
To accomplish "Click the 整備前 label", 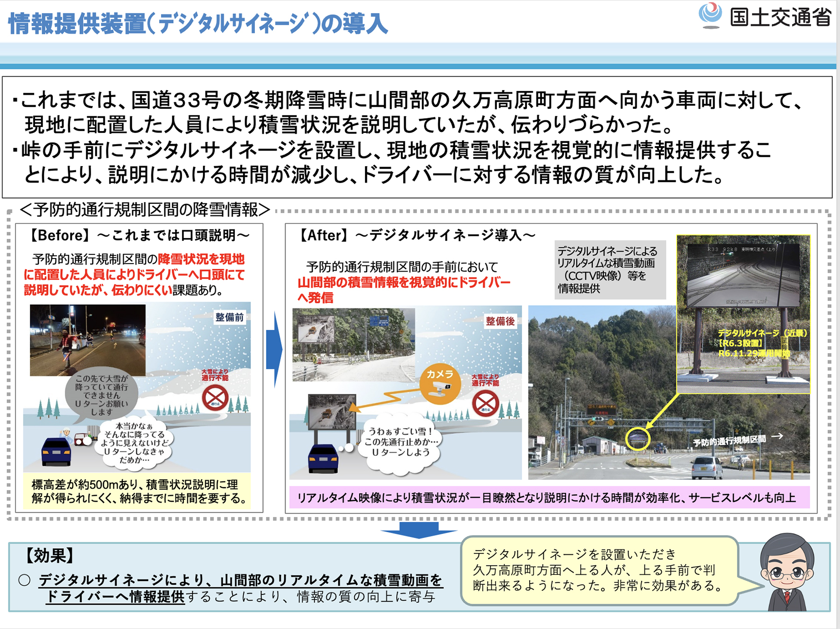I will click(x=229, y=317).
